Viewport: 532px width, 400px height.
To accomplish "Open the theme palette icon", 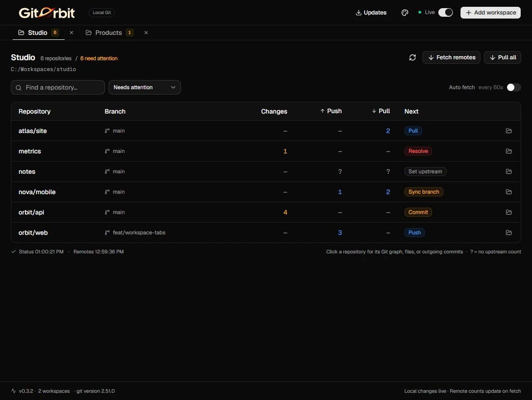I will (405, 13).
